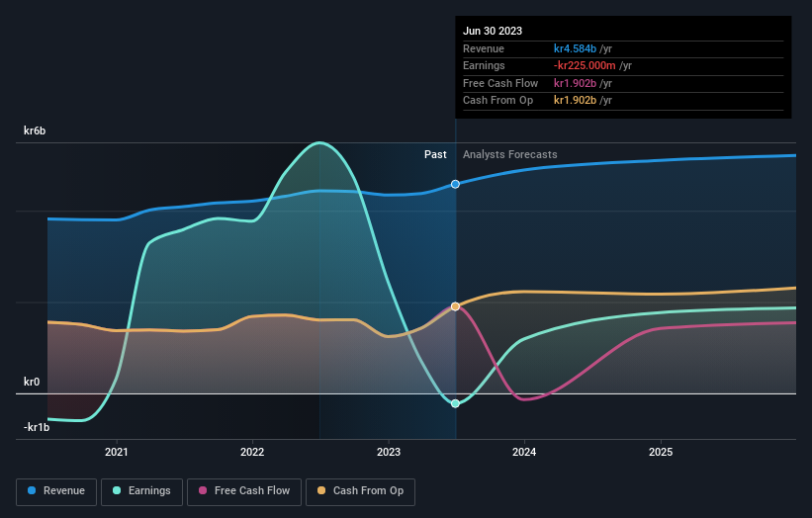Click the Earnings row label in tooltip
Screen dimensions: 812x518
(x=484, y=65)
